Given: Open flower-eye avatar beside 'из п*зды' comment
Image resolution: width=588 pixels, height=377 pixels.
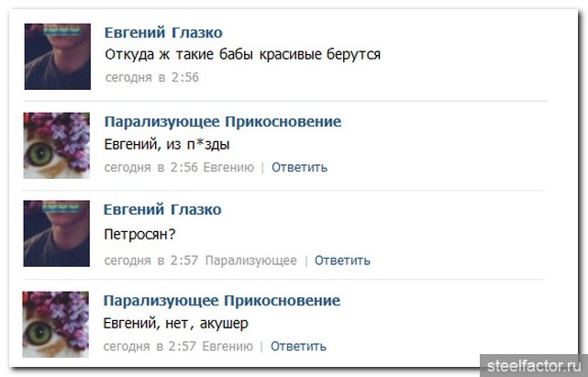Looking at the screenshot, I should coord(56,146).
